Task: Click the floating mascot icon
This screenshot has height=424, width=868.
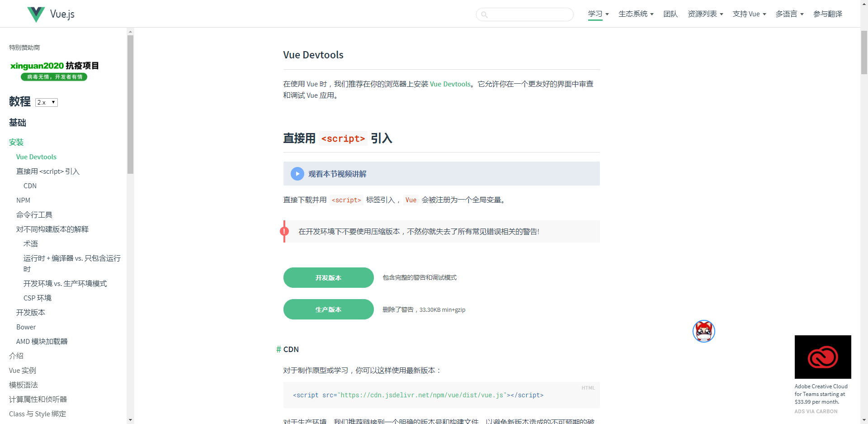Action: coord(703,331)
